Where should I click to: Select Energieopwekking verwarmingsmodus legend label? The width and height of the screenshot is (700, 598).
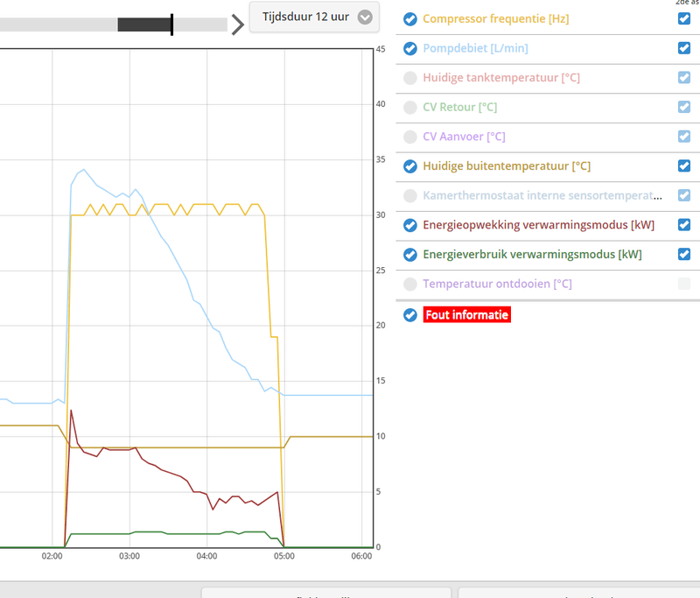click(538, 225)
